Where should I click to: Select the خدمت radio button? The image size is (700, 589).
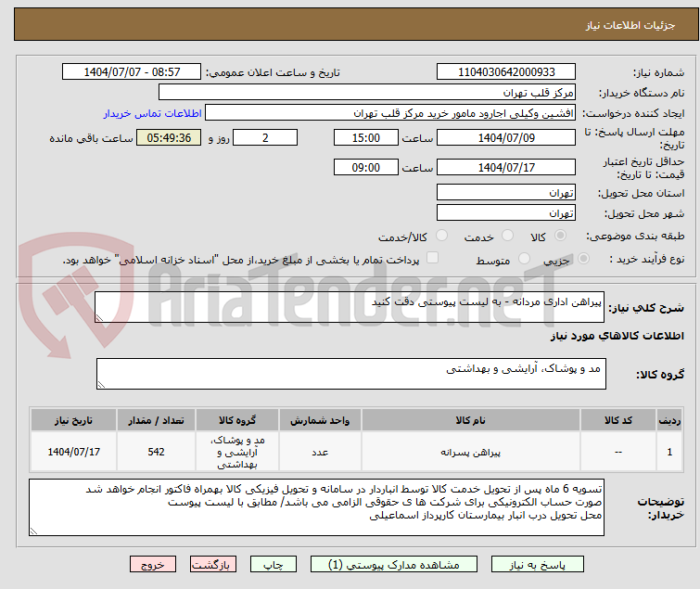[x=507, y=236]
